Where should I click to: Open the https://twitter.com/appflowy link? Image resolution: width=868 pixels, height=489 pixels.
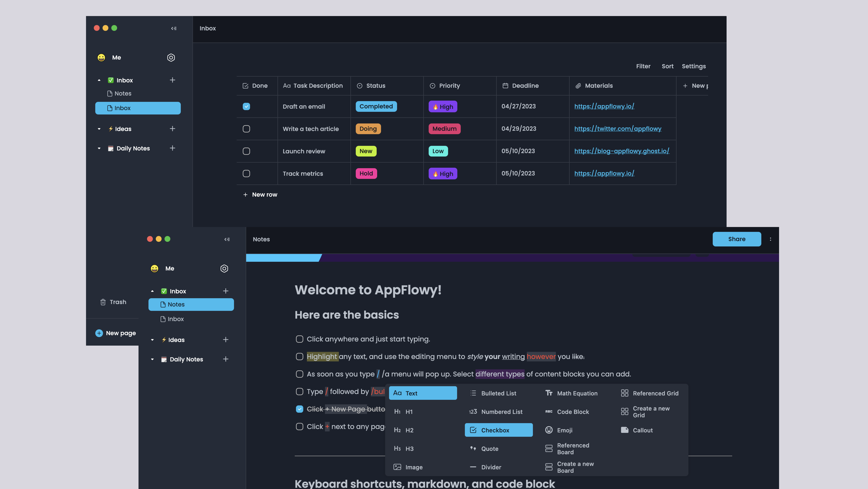coord(618,129)
